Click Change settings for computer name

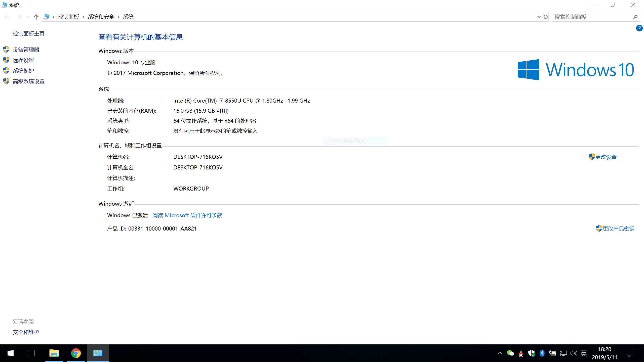pyautogui.click(x=606, y=157)
